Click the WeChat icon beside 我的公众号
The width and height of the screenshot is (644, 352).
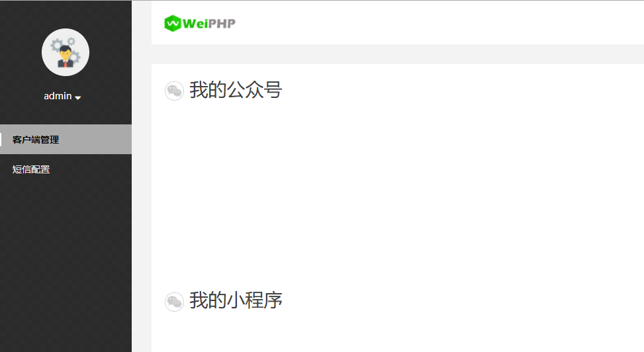point(174,91)
